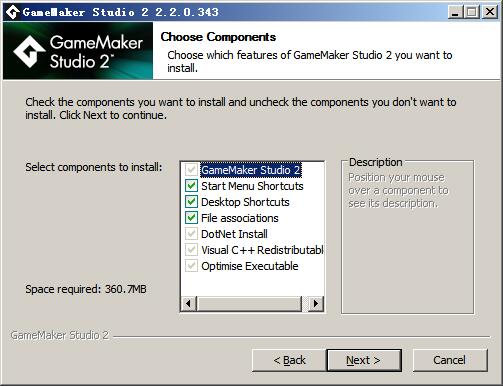Click the GameMaker logo icon in title bar
Image resolution: width=503 pixels, height=386 pixels.
click(x=12, y=12)
